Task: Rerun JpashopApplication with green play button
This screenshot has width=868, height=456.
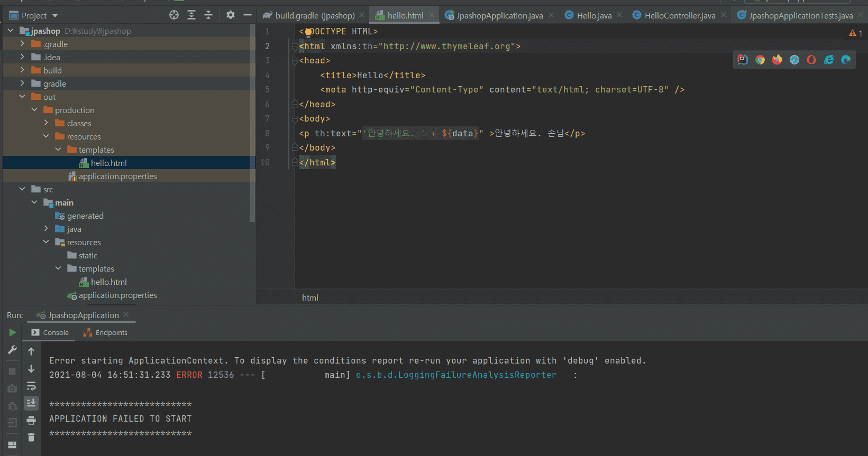Action: [12, 332]
